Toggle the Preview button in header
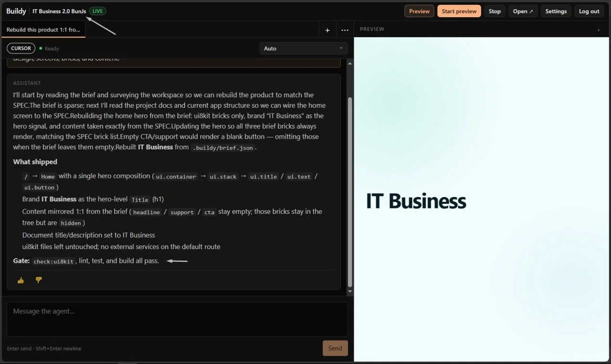The image size is (611, 364). (419, 11)
